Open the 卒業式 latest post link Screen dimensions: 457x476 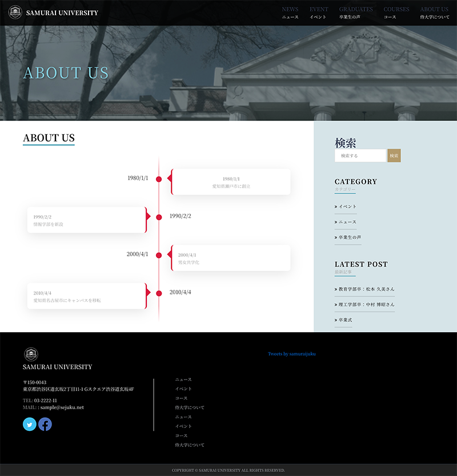[343, 320]
